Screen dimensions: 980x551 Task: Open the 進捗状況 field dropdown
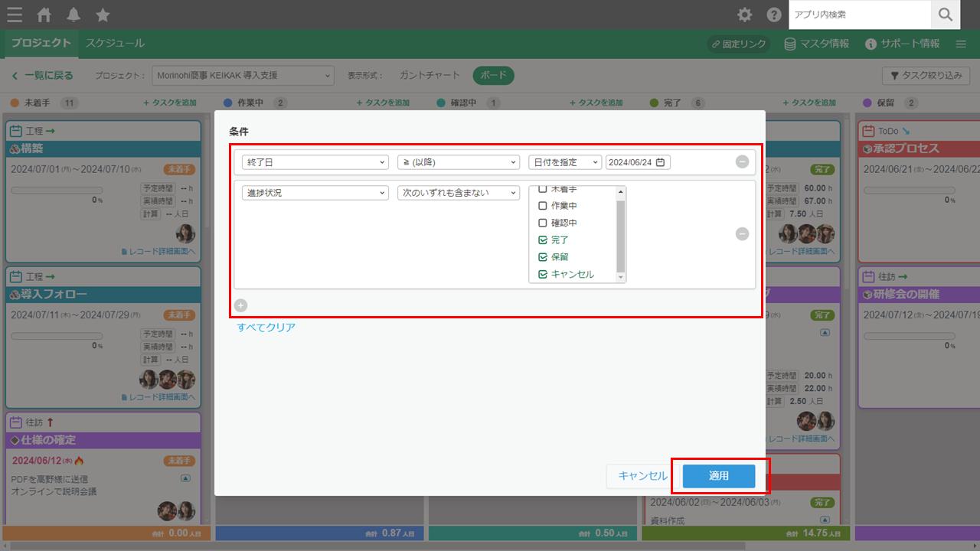(x=315, y=193)
